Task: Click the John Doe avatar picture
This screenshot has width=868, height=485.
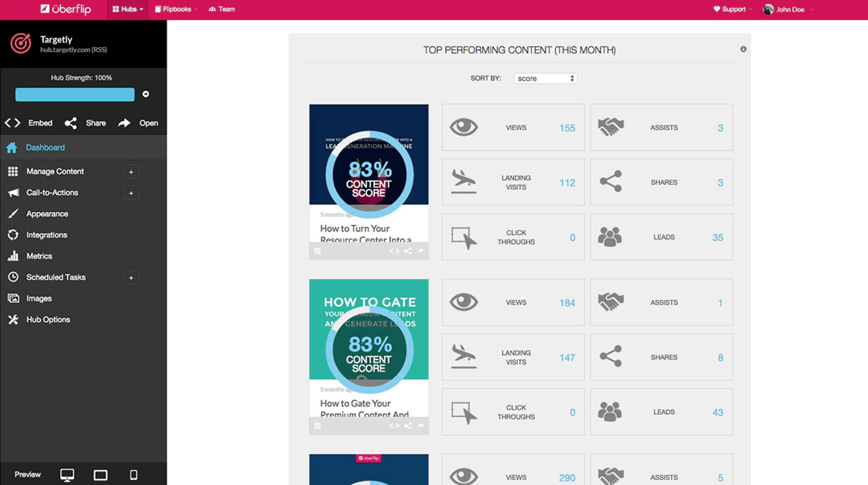Action: point(768,10)
